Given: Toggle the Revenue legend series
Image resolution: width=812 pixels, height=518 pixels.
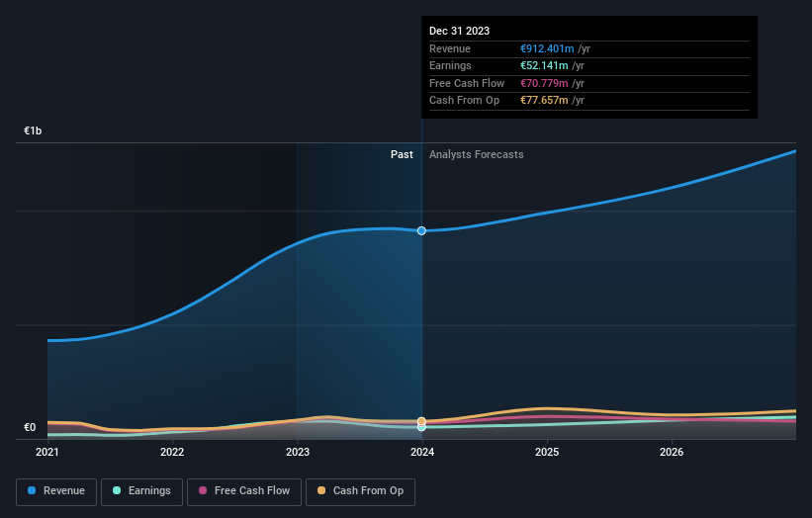Looking at the screenshot, I should 56,491.
